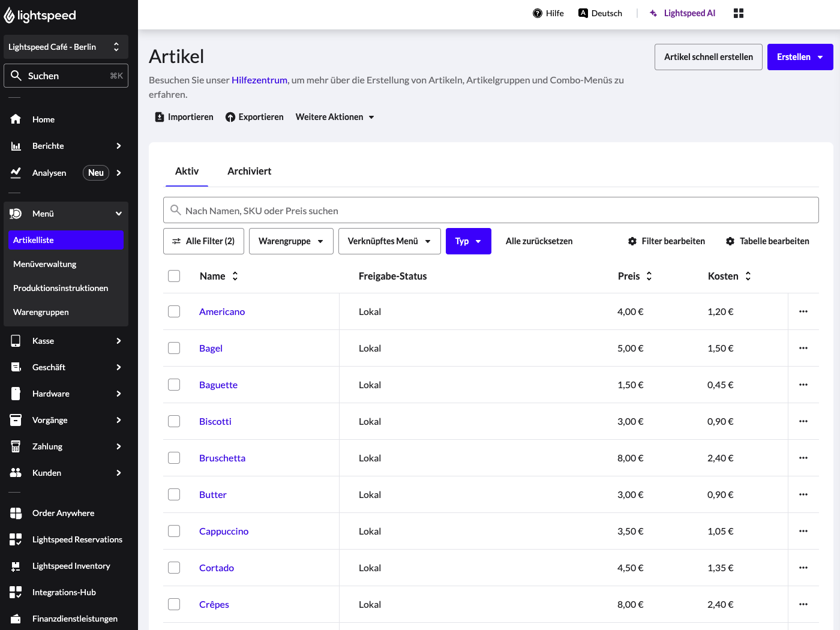Open Warengruppen in the sidebar
The width and height of the screenshot is (840, 630).
(66, 312)
